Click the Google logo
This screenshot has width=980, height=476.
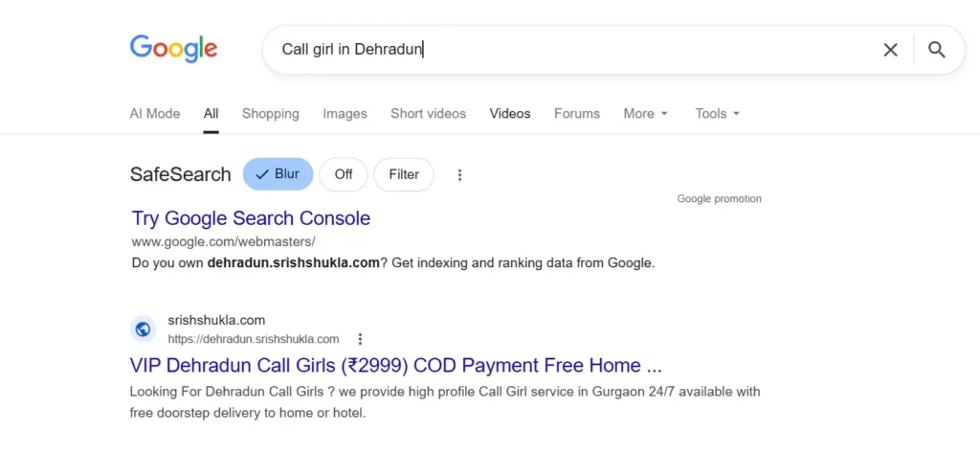click(173, 49)
